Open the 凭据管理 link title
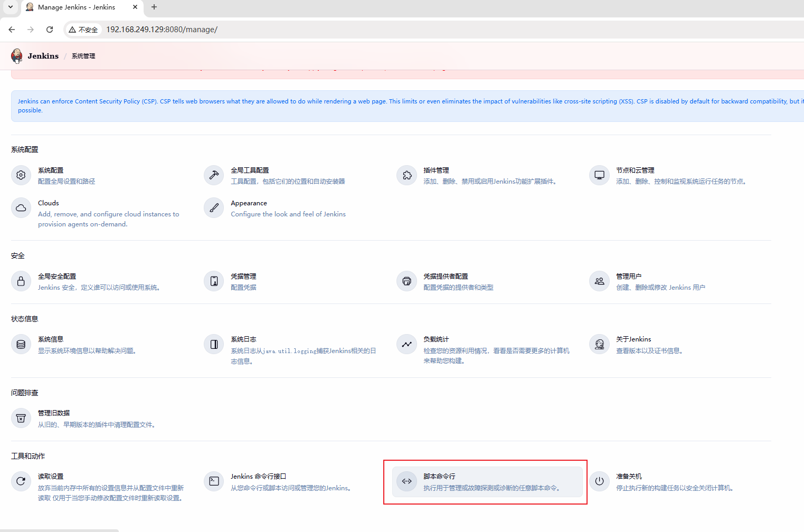Image resolution: width=804 pixels, height=532 pixels. point(243,277)
